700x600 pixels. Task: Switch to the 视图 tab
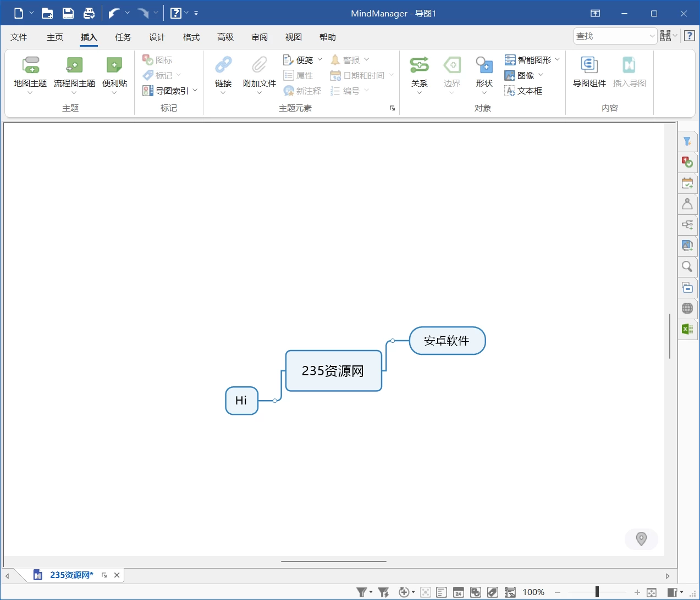point(294,37)
